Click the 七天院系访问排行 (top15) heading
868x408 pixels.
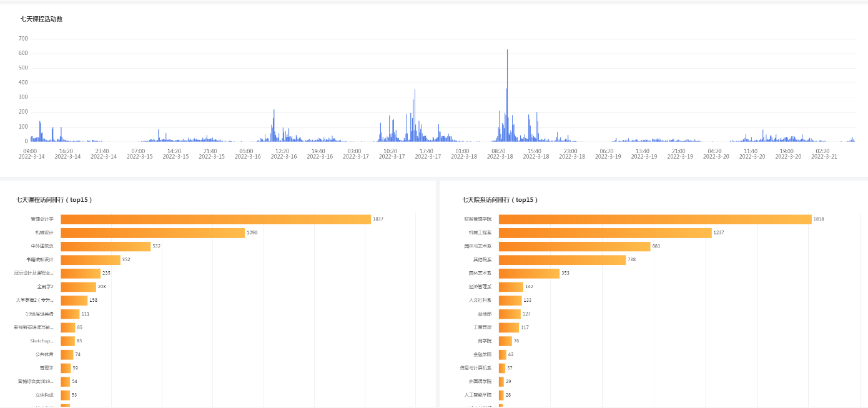[x=500, y=200]
